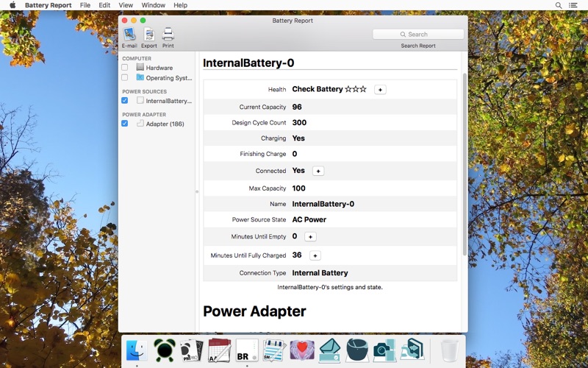The height and width of the screenshot is (368, 588).
Task: Click the Max Capacity value 100
Action: tap(299, 188)
